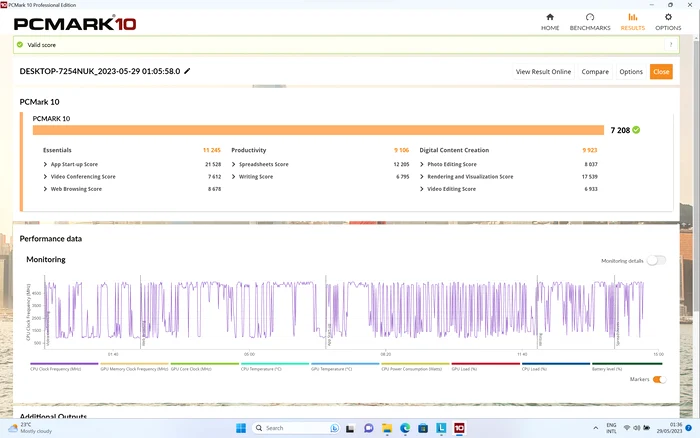700x438 pixels.
Task: Click the green valid score checkmark icon
Action: point(20,45)
